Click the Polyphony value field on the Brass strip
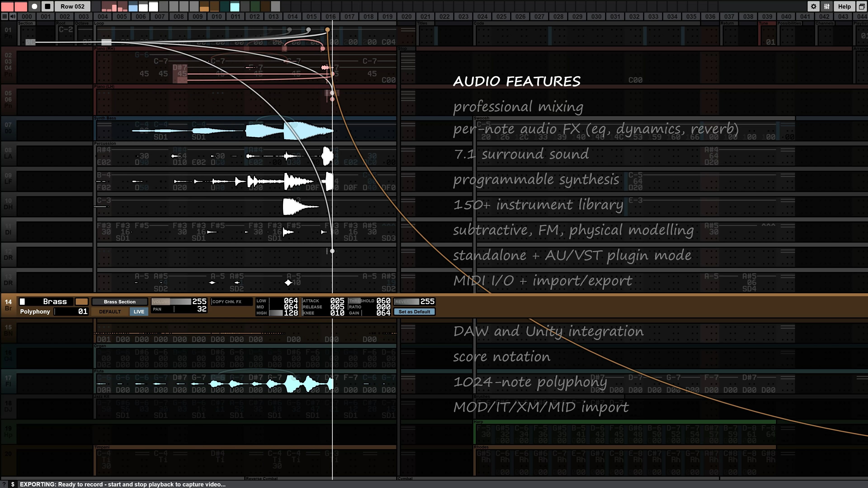The image size is (868, 488). 71,312
